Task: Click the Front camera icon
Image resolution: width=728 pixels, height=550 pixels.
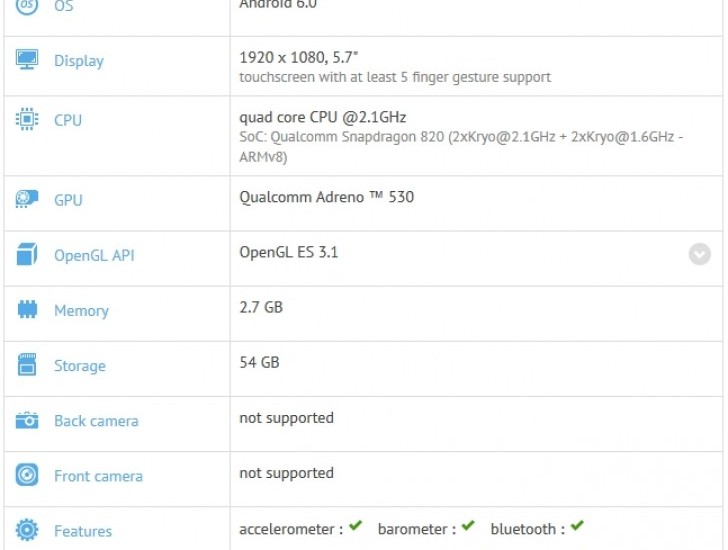Action: pos(27,476)
